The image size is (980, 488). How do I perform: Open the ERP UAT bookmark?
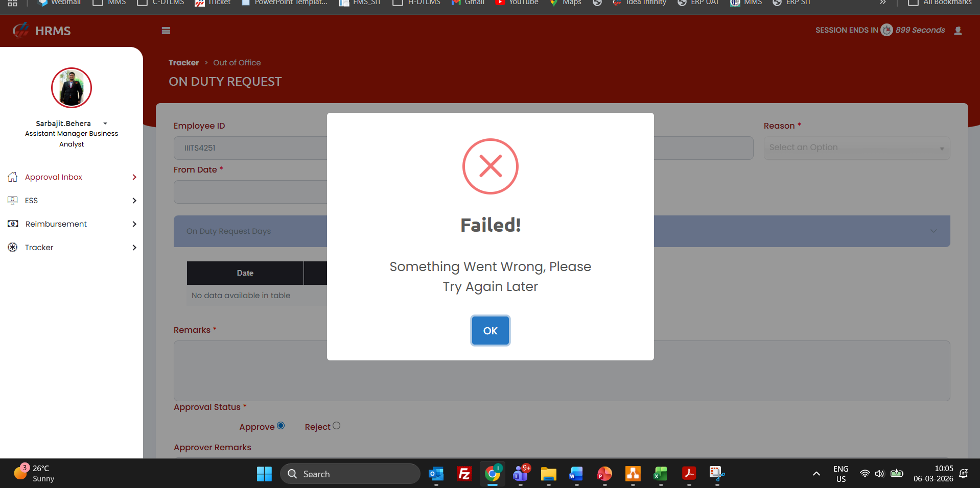(698, 3)
